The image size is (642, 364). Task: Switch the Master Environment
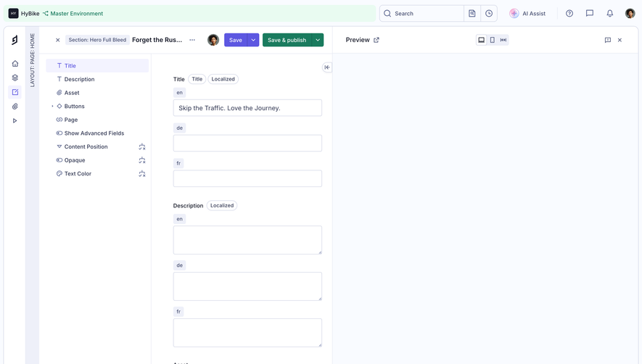pyautogui.click(x=73, y=14)
